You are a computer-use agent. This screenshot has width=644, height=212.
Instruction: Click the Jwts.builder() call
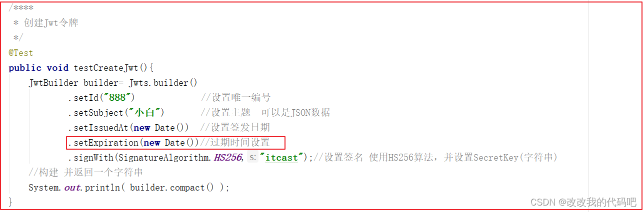pyautogui.click(x=163, y=82)
